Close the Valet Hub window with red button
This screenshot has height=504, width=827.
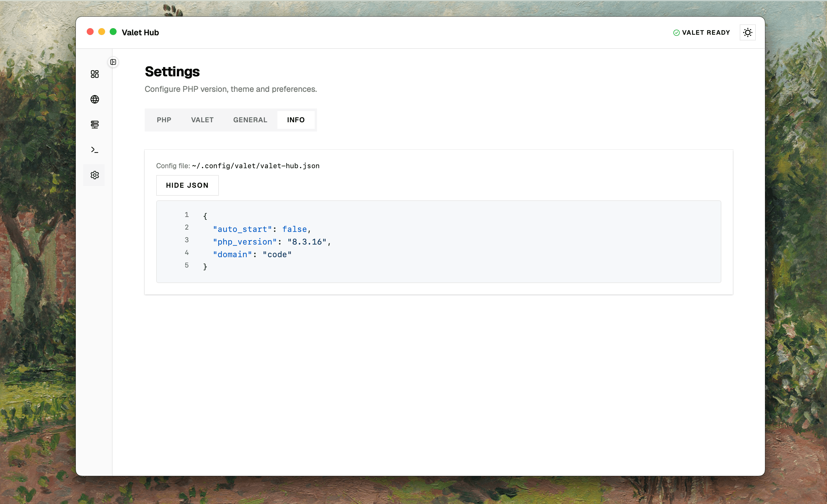(90, 32)
